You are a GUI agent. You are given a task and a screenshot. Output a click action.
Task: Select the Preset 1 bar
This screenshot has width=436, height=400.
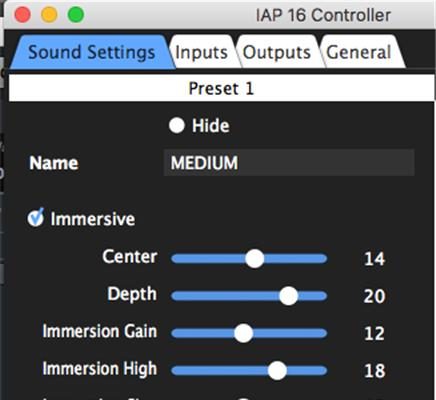[x=222, y=88]
